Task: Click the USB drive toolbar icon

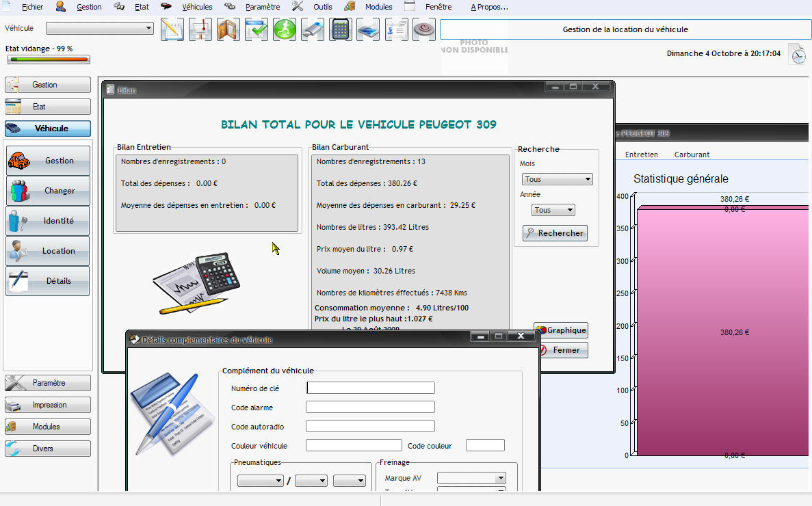Action: click(x=313, y=29)
